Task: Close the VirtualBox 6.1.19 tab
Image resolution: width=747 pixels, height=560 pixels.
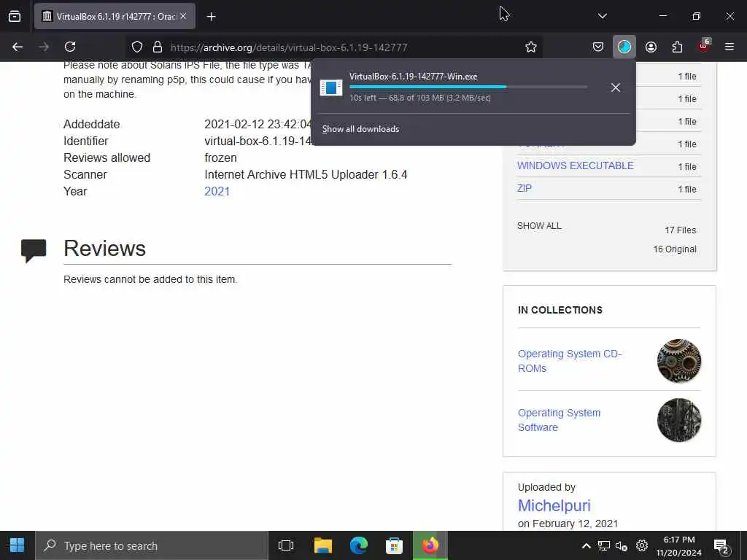Action: pyautogui.click(x=183, y=16)
